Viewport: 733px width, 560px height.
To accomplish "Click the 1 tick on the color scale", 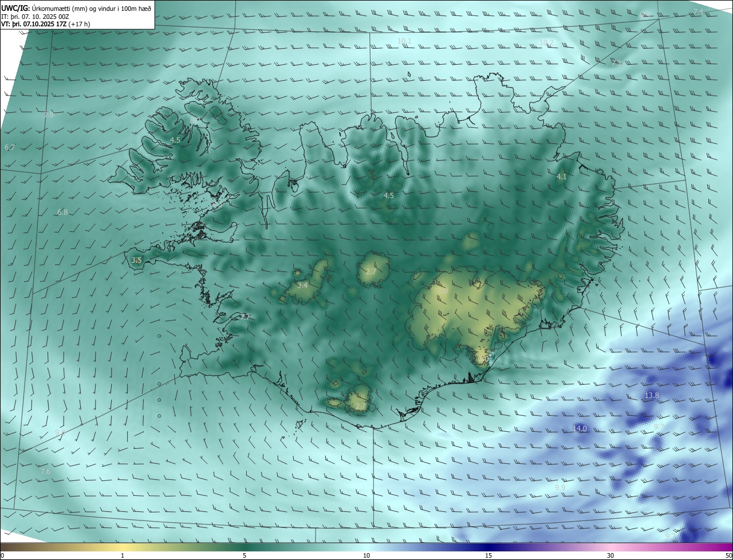I will coord(123,555).
